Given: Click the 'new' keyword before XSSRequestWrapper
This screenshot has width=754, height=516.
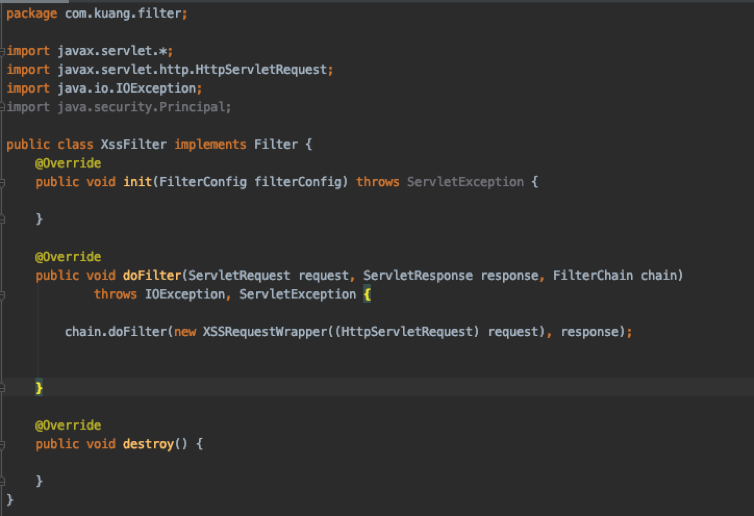Looking at the screenshot, I should (x=185, y=332).
